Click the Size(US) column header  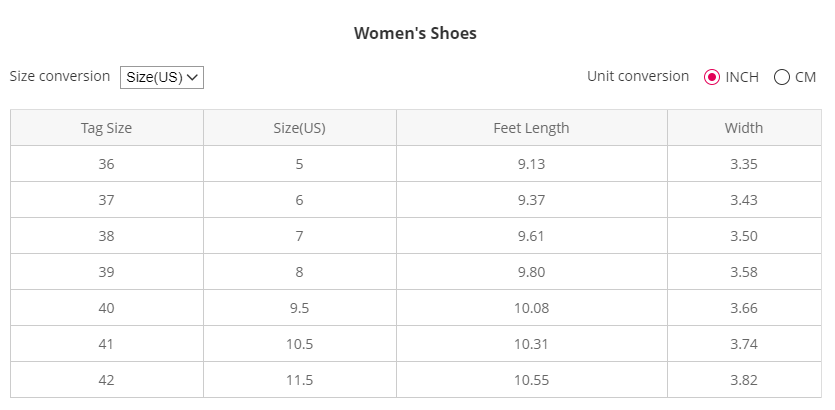[299, 128]
